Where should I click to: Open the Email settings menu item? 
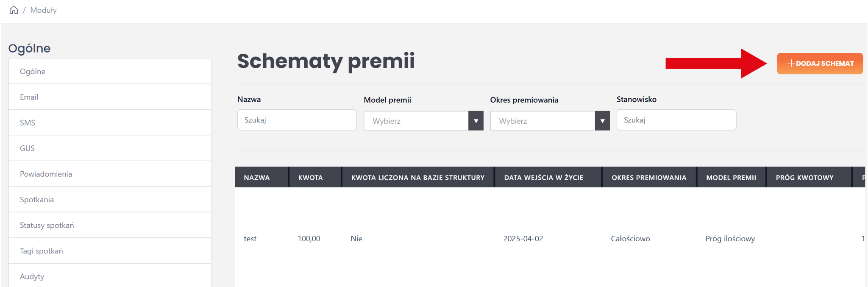point(29,97)
